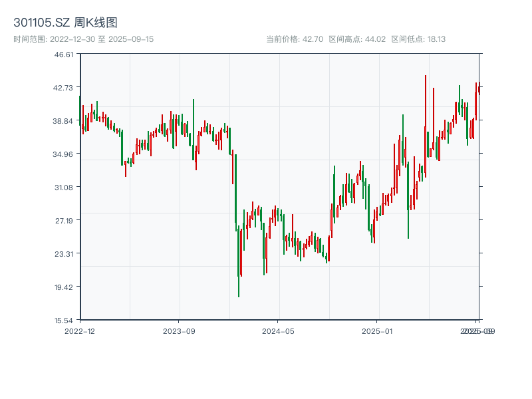This screenshot has height=399, width=532.
Task: Select the 2025-01 x-axis date label
Action: tap(378, 331)
